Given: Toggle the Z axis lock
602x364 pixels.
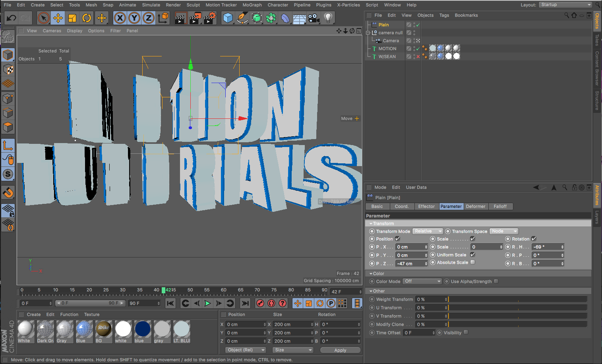Looking at the screenshot, I should [149, 18].
